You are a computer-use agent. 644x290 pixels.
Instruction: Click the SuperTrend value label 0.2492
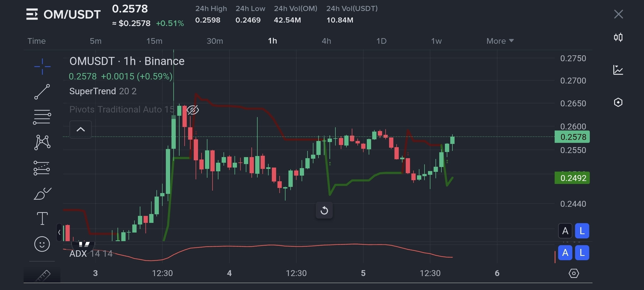pyautogui.click(x=572, y=178)
